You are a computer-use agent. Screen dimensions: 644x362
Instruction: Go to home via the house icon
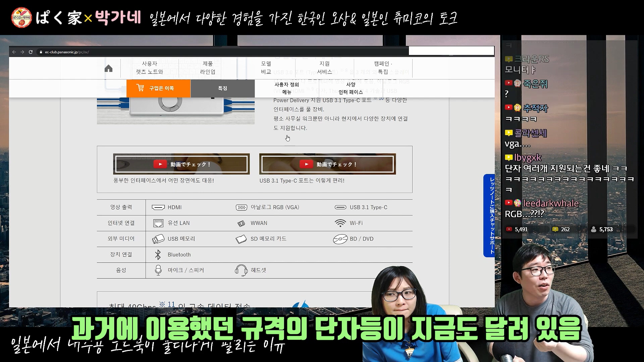click(108, 68)
